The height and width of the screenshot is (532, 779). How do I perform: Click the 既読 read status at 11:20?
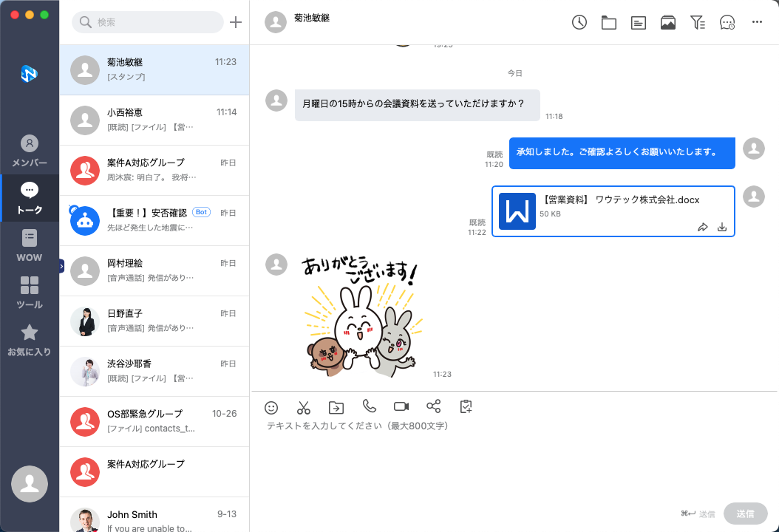(x=495, y=154)
